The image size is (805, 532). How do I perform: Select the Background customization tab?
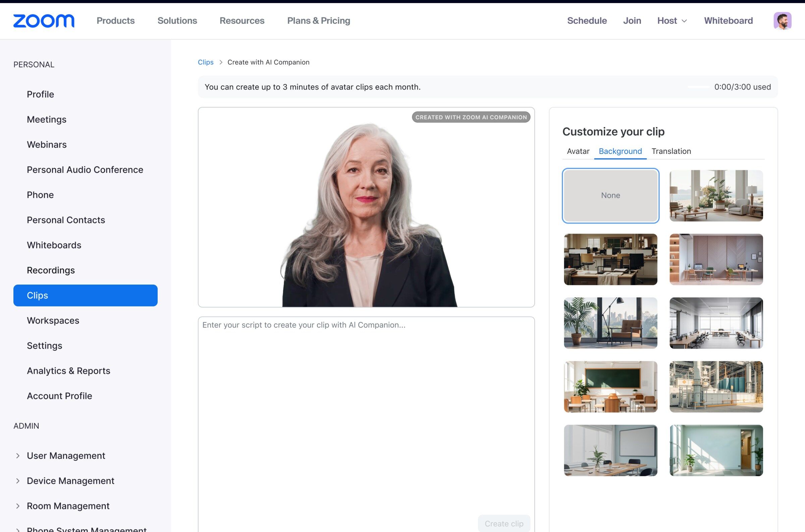(620, 151)
